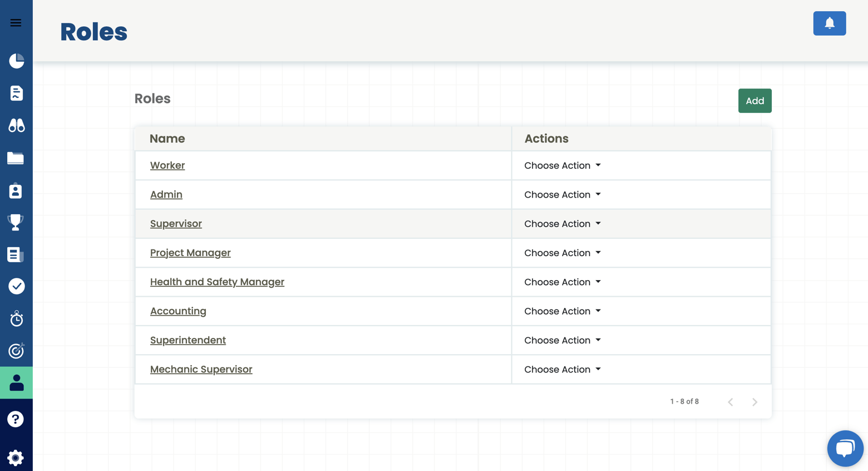Expand Choose Action for Mechanic Supervisor
868x471 pixels.
[x=562, y=370]
